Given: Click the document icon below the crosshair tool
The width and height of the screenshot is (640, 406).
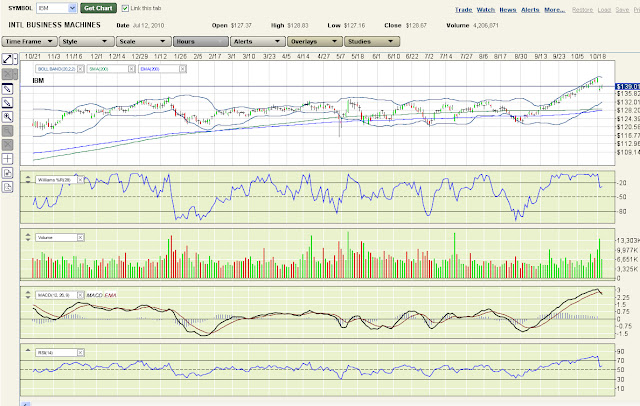Looking at the screenshot, I should (7, 173).
